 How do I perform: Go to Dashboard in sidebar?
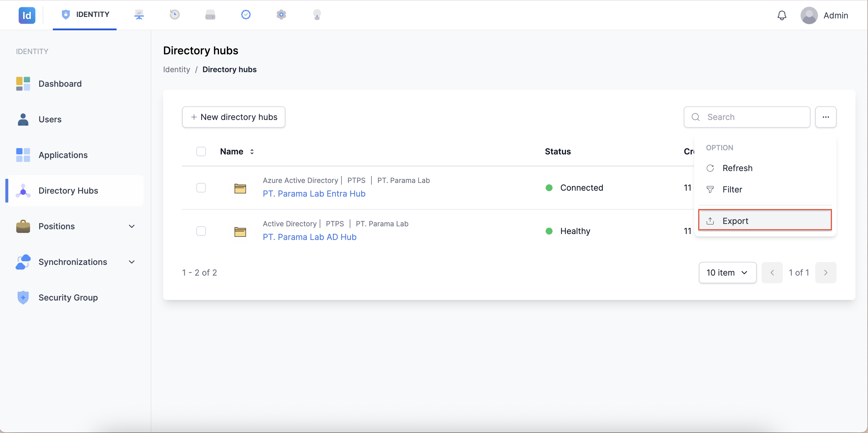tap(75, 84)
